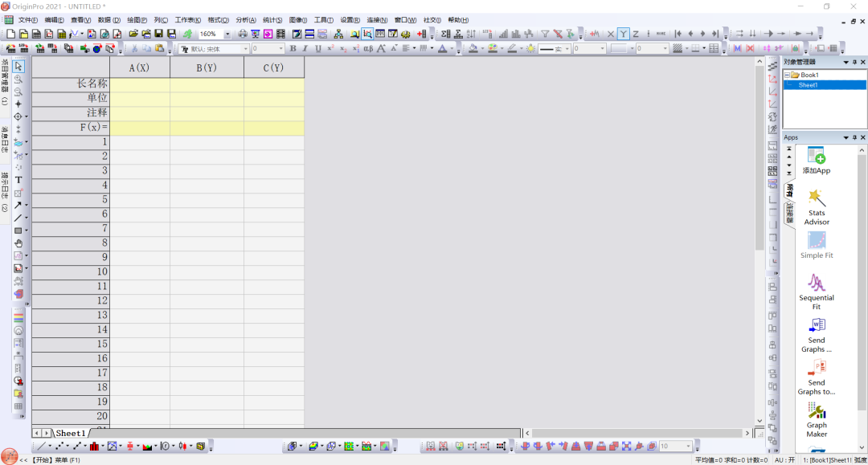Open the Stats Advisor app

point(817,206)
